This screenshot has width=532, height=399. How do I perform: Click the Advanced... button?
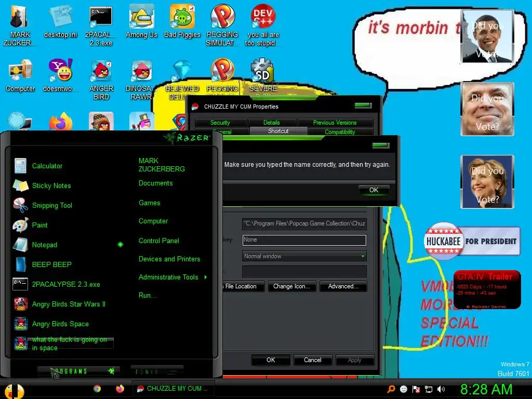(x=343, y=286)
